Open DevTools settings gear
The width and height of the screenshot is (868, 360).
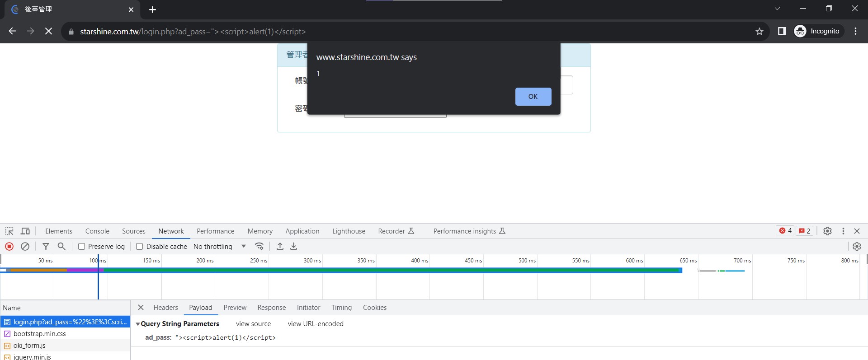[x=827, y=231]
